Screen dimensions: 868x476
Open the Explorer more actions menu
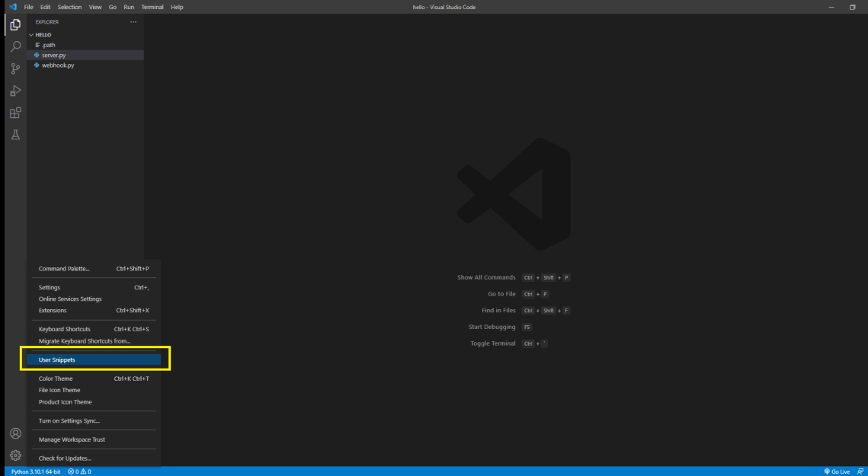pyautogui.click(x=133, y=22)
